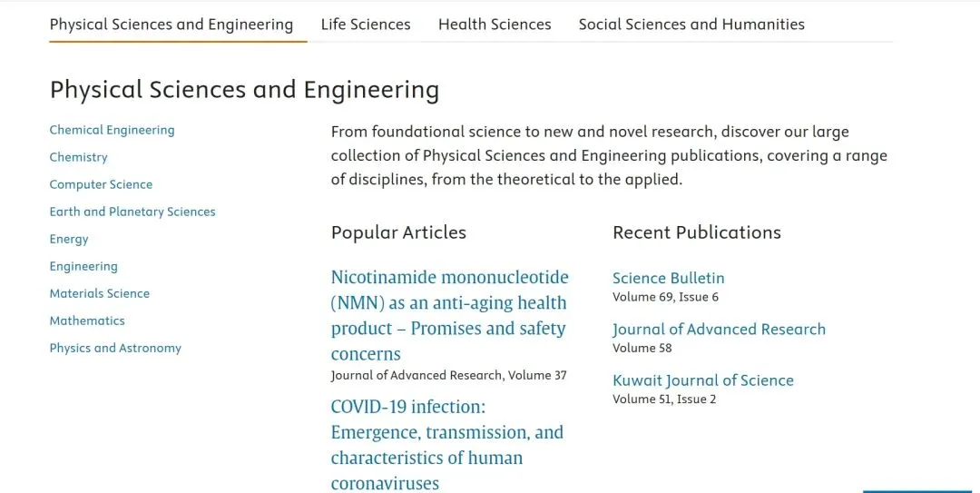
Task: View the Materials Science category
Action: pyautogui.click(x=100, y=293)
